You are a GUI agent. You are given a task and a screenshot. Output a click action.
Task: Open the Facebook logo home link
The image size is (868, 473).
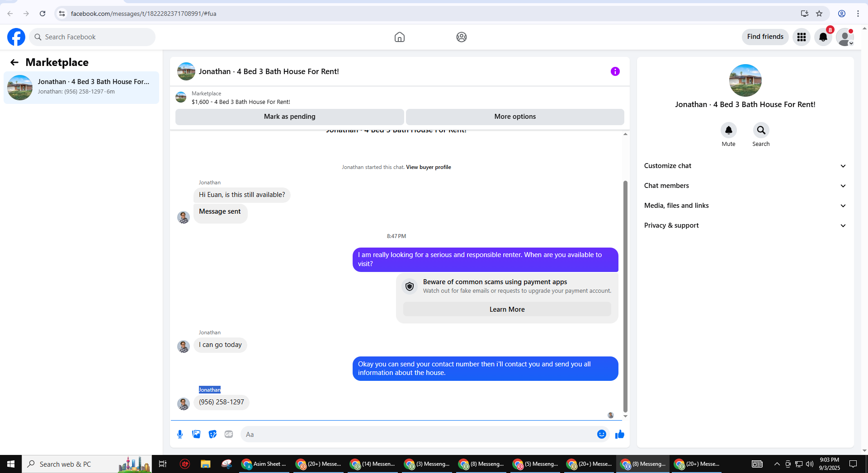pos(16,37)
